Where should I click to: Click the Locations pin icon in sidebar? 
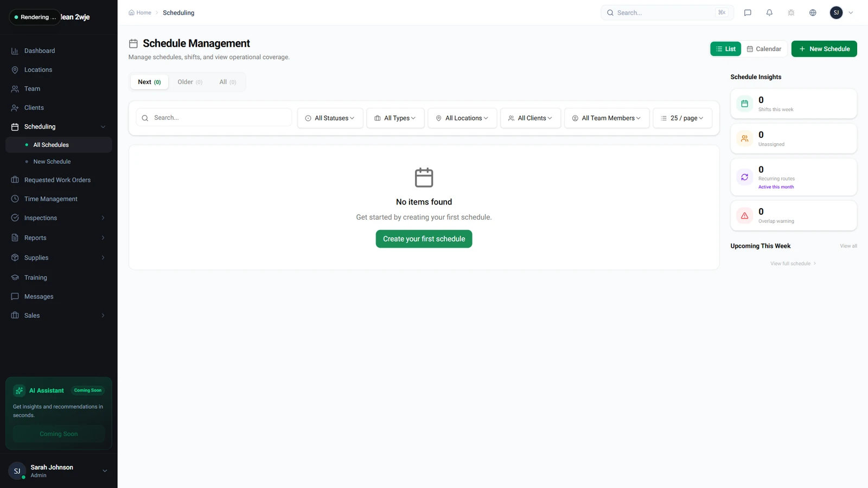pyautogui.click(x=15, y=70)
